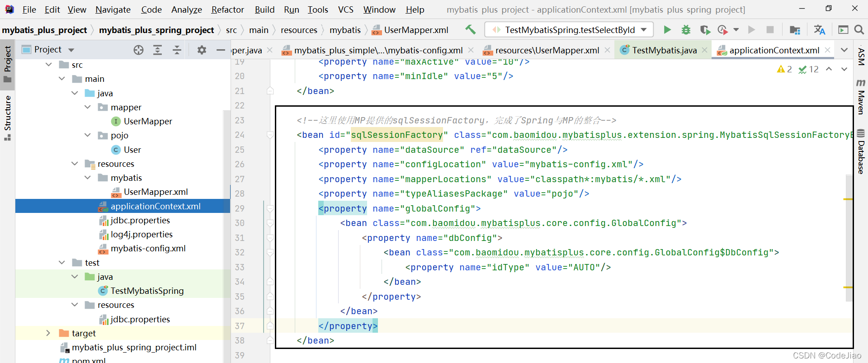Viewport: 868px width, 363px height.
Task: Expand the target folder
Action: (x=49, y=333)
